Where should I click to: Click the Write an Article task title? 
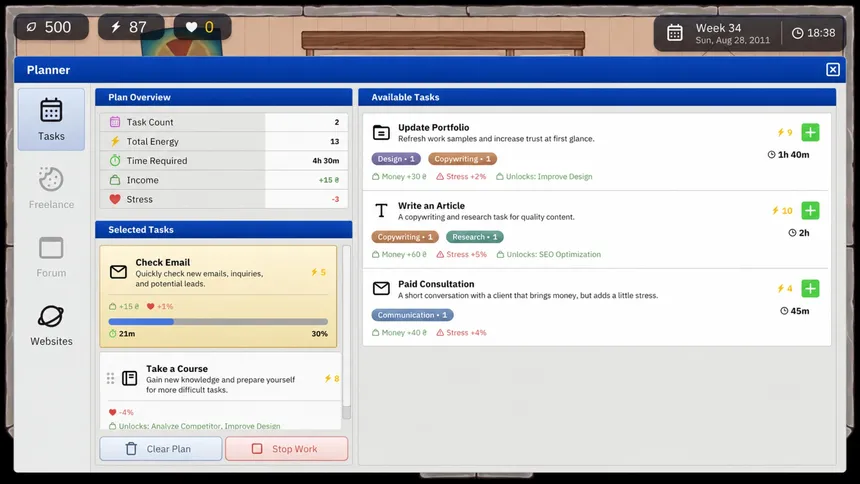(x=431, y=206)
